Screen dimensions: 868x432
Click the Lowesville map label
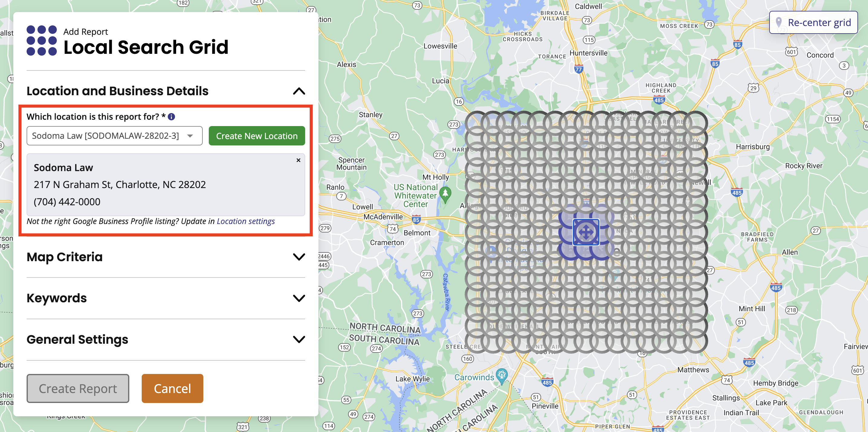(440, 46)
